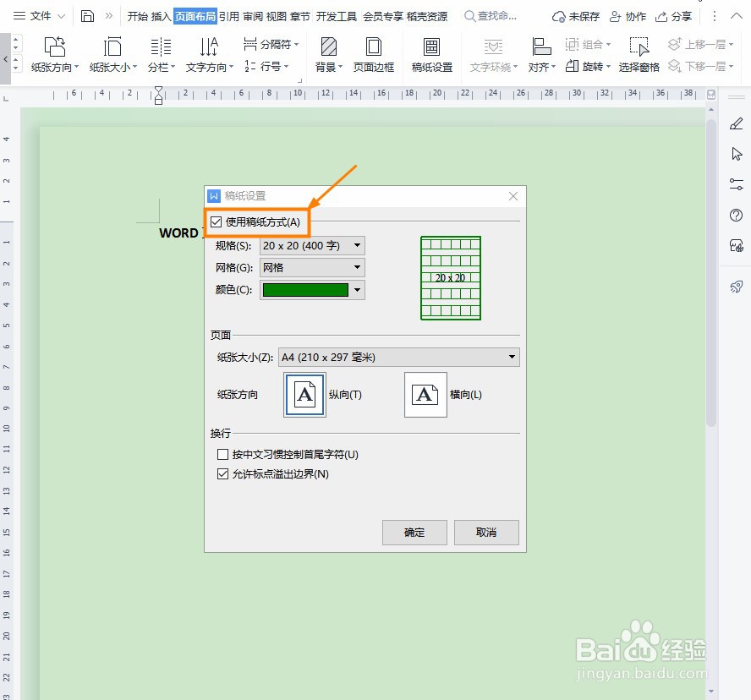Expand the quick access double chevron
The width and height of the screenshot is (751, 700).
point(109,16)
